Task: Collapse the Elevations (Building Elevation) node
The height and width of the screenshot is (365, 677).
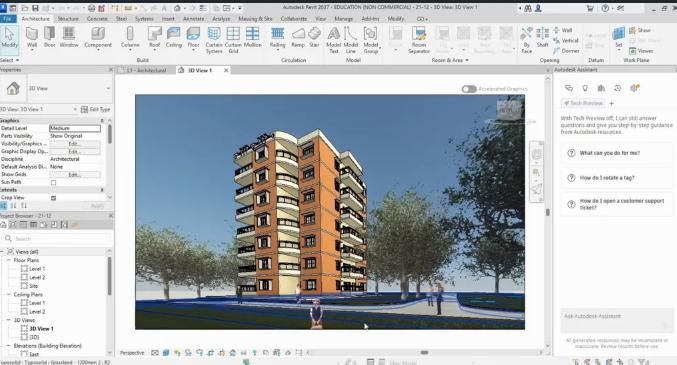Action: coord(8,346)
